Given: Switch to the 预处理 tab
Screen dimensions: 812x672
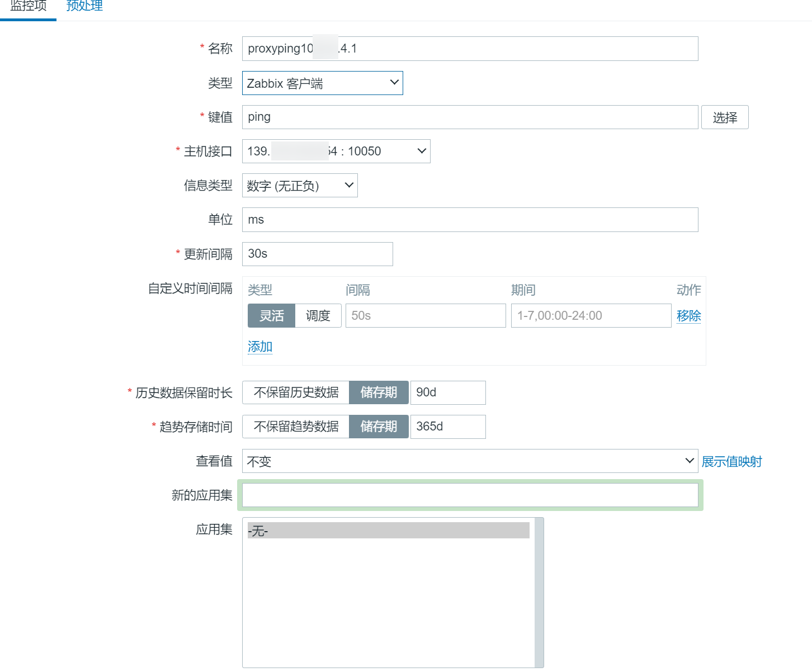Looking at the screenshot, I should (84, 7).
